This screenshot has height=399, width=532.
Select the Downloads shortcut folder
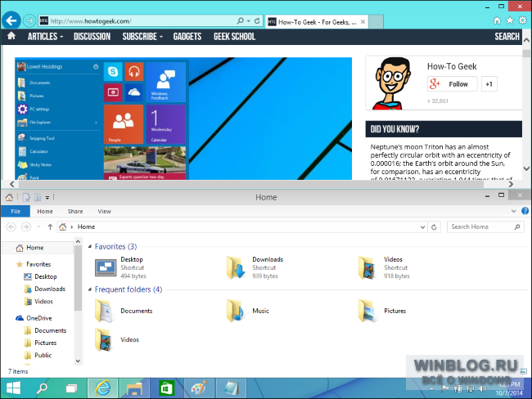pyautogui.click(x=255, y=267)
